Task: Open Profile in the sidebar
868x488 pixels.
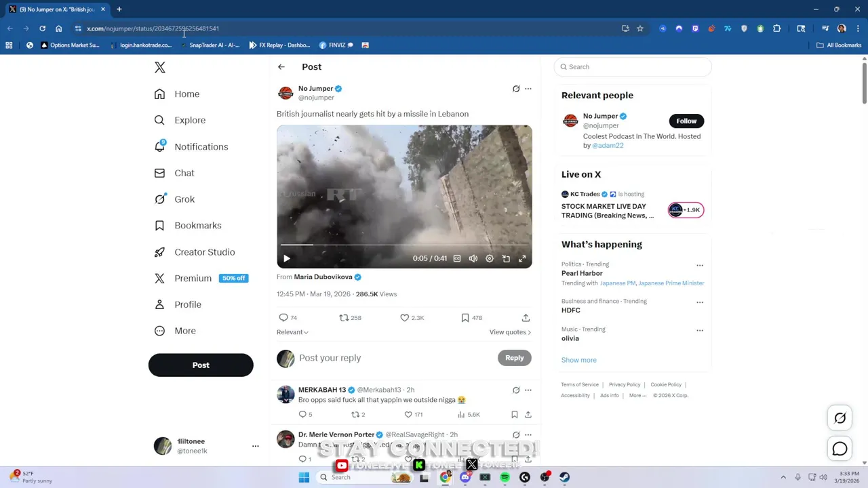Action: tap(178, 304)
